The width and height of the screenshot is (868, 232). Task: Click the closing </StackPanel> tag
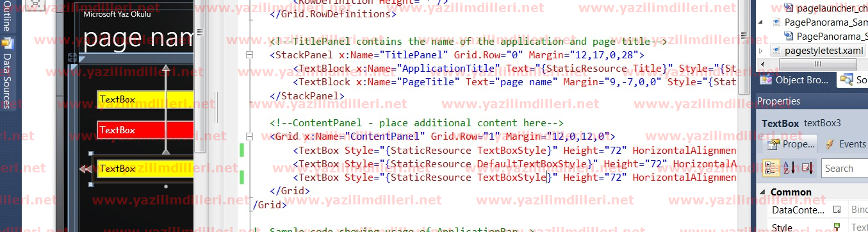[307, 95]
